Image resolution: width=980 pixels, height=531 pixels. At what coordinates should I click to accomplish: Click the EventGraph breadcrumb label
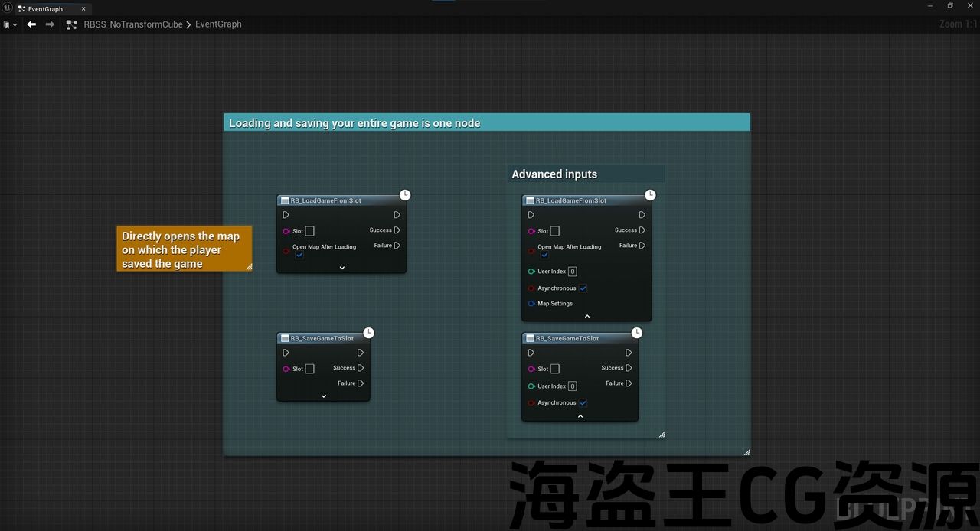[x=218, y=24]
